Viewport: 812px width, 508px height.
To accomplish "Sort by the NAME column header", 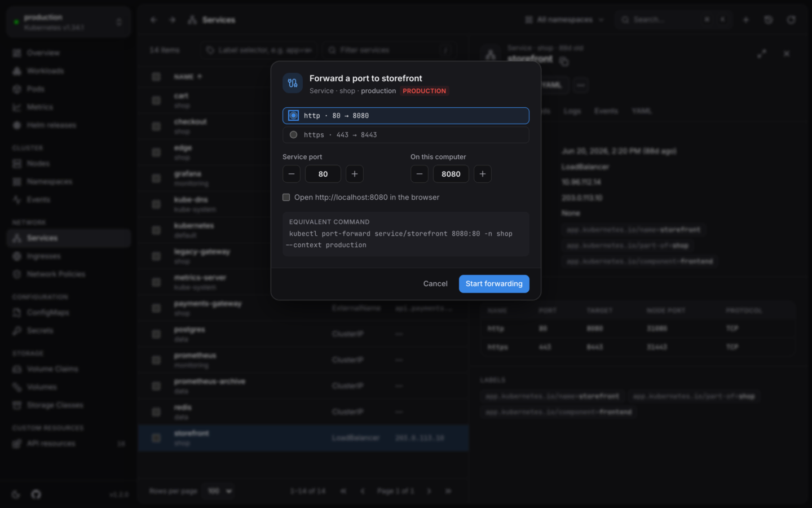I will (x=188, y=76).
